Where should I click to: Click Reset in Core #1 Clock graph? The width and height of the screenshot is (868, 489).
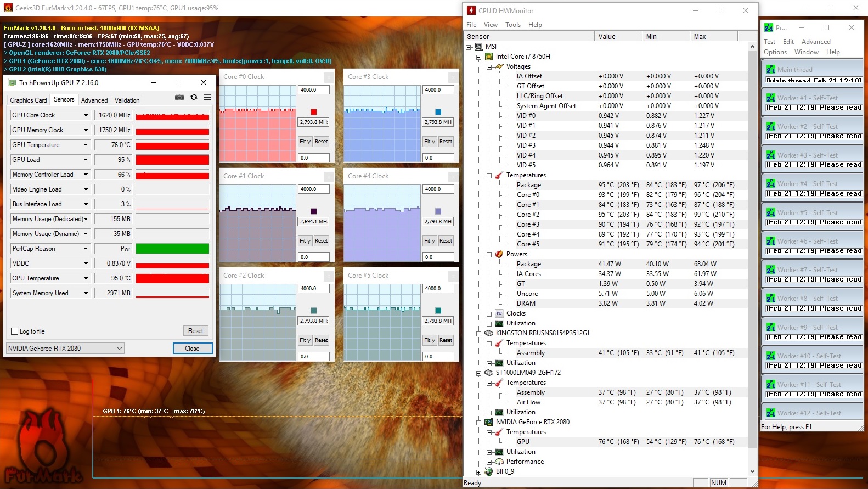coord(322,241)
